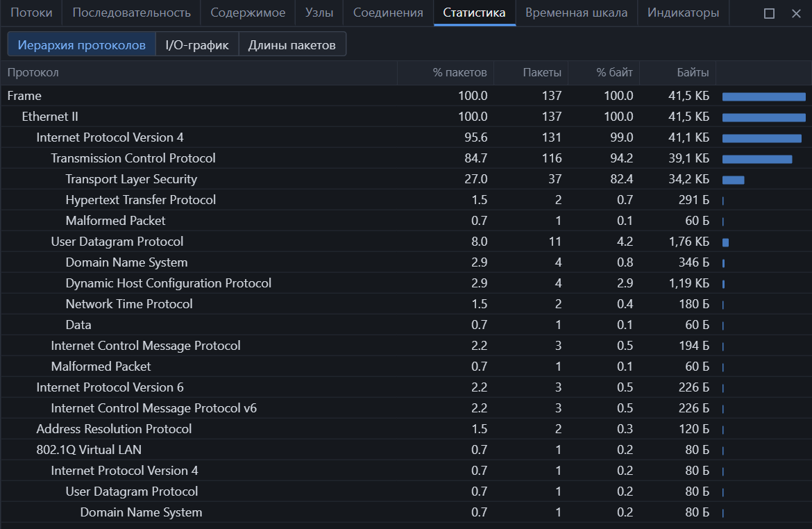This screenshot has width=812, height=529.
Task: Click the packet count 116
Action: tap(552, 158)
